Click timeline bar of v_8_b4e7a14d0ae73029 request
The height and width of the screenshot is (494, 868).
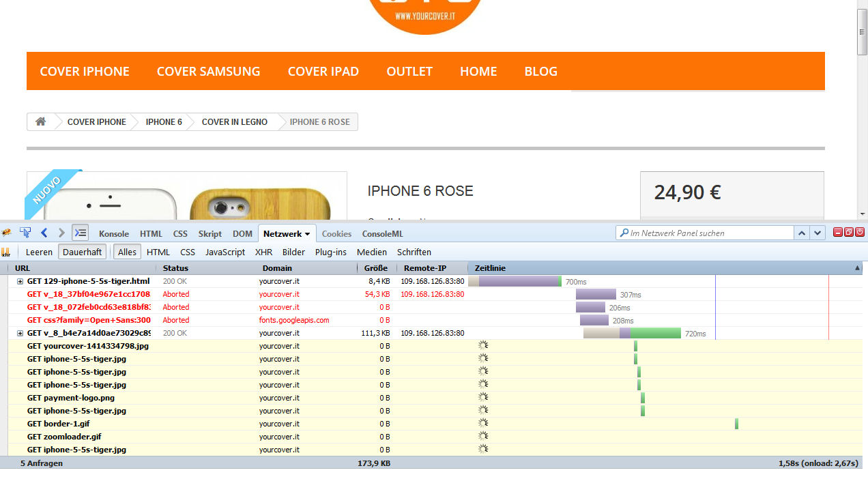coord(632,333)
